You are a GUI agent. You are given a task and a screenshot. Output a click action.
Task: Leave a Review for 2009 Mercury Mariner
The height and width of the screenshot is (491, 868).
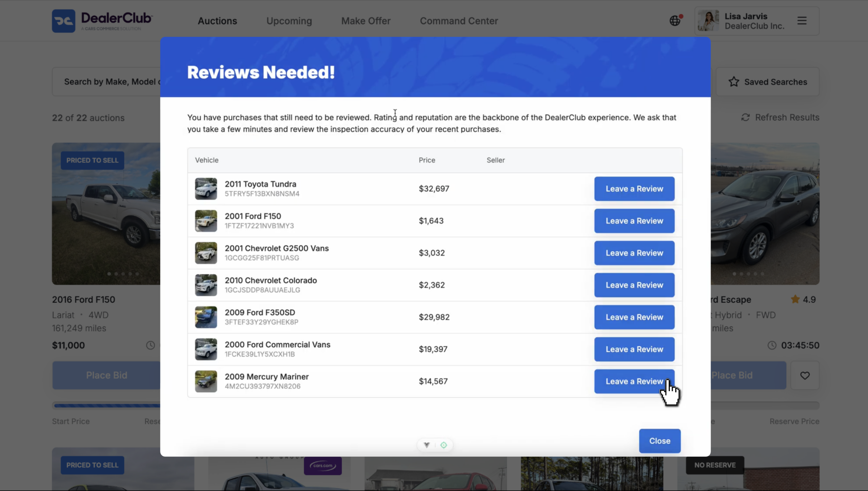[634, 381]
